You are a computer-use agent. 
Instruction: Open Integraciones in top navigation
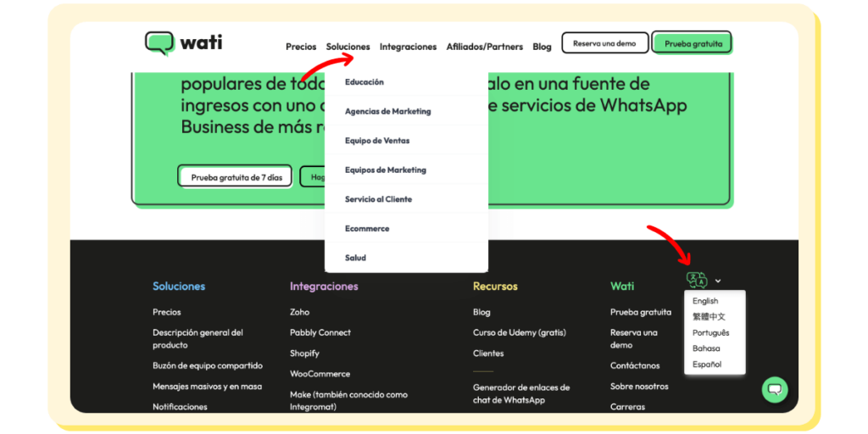(x=408, y=47)
